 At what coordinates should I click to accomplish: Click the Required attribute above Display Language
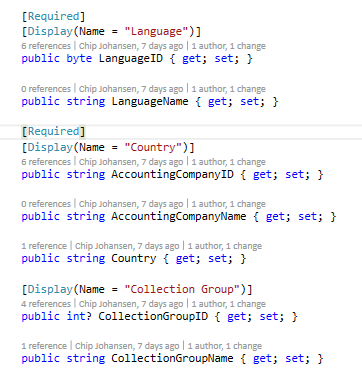click(53, 16)
